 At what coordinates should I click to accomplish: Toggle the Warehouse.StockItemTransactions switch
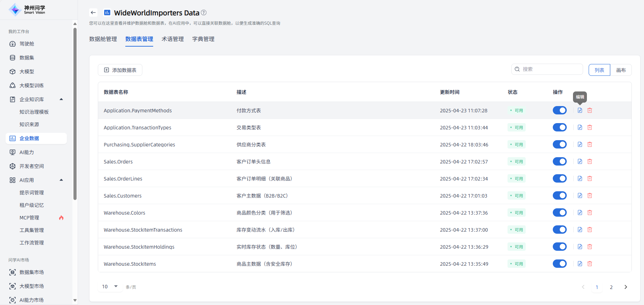point(560,230)
